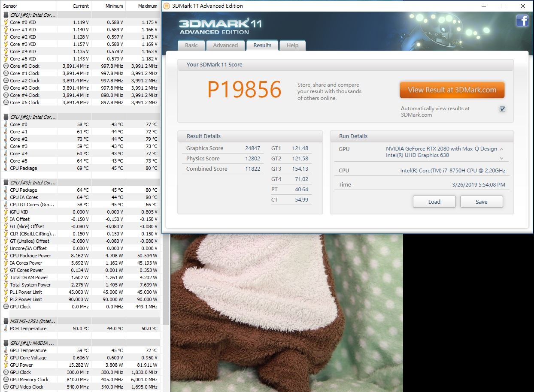Click the first CPU [#0]: Intel Cor... group header
This screenshot has height=392, width=534.
[x=80, y=15]
